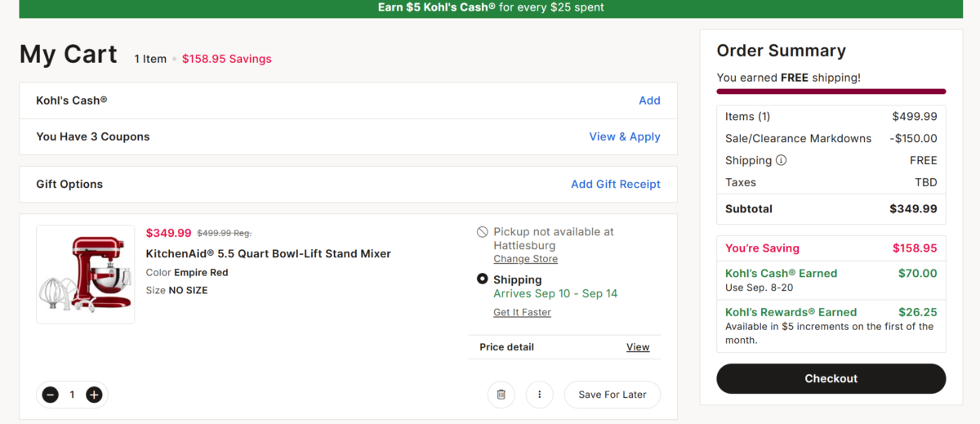Open the three-dot more options menu
Viewport: 980px width, 424px height.
(540, 395)
